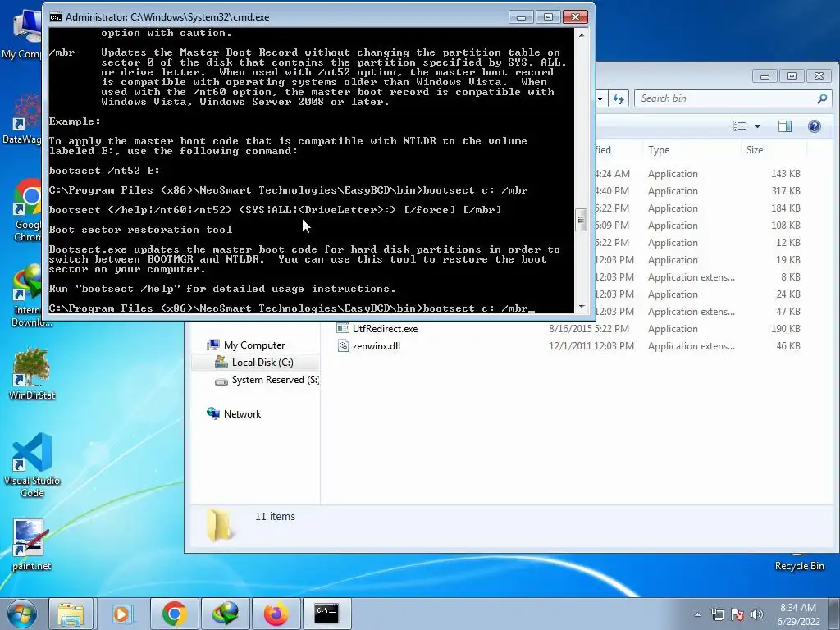The image size is (840, 630).
Task: Click the 317 KB Application row
Action: (x=699, y=190)
